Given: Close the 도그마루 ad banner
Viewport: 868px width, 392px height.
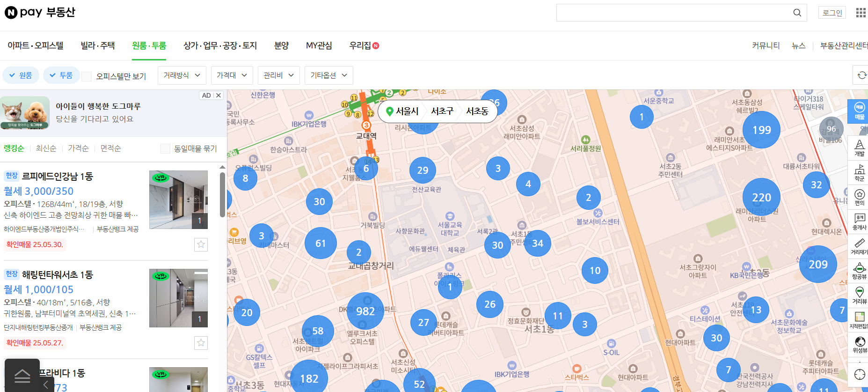Looking at the screenshot, I should tap(219, 95).
